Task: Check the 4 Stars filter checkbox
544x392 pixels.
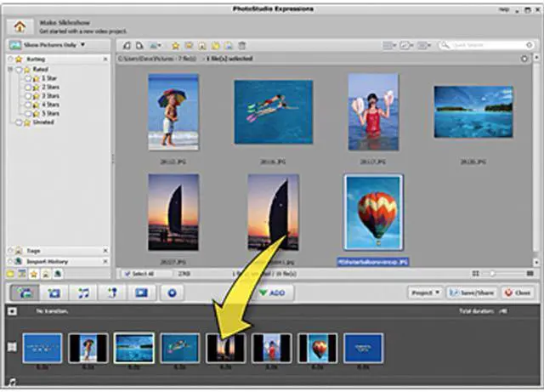Action: click(x=28, y=105)
